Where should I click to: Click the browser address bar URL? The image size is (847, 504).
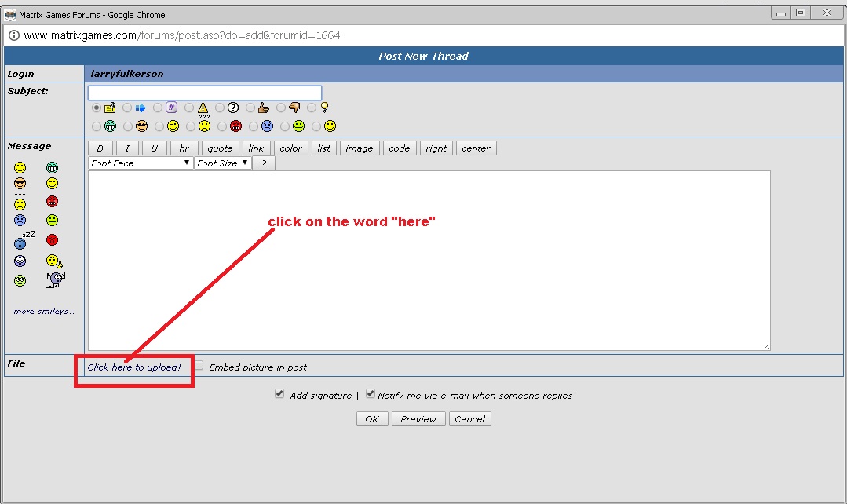coord(182,35)
